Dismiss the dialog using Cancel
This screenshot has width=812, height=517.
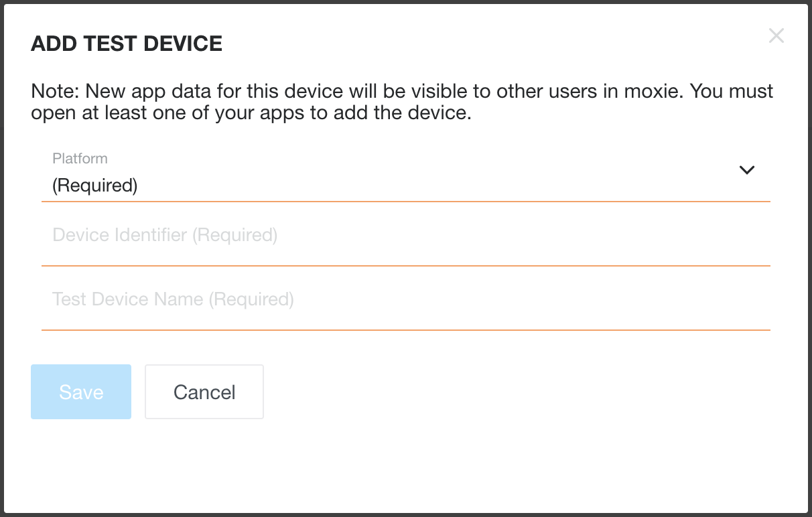[x=204, y=392]
